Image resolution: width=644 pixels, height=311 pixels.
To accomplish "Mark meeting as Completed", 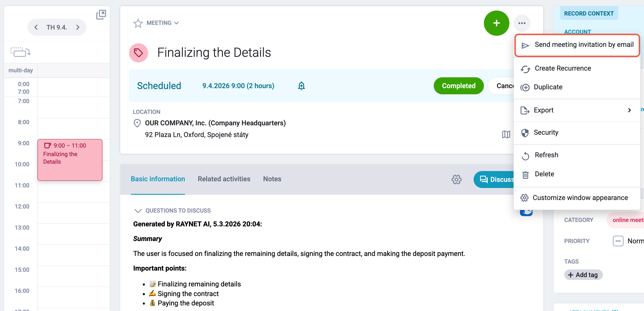I will pyautogui.click(x=459, y=86).
